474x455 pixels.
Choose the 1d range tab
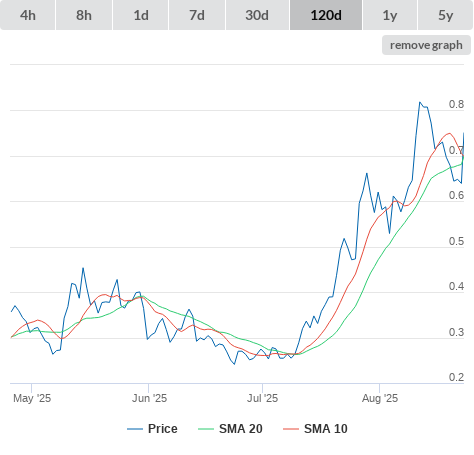[141, 15]
